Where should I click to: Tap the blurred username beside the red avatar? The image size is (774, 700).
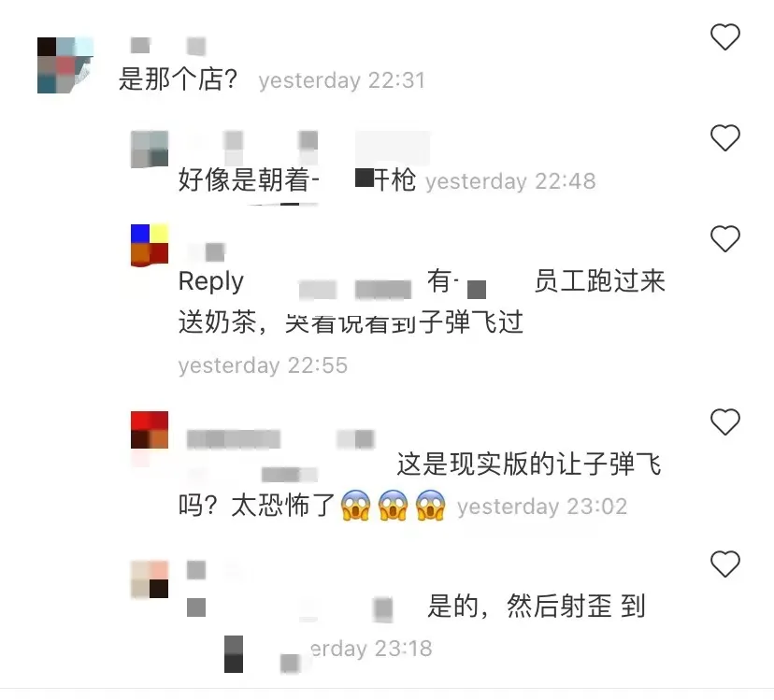pyautogui.click(x=280, y=439)
